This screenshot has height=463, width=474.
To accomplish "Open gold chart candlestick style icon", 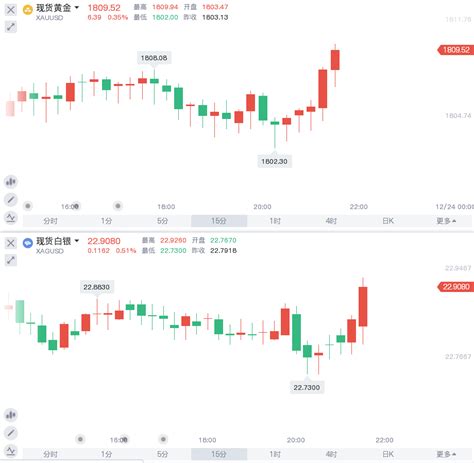I will pyautogui.click(x=11, y=182).
